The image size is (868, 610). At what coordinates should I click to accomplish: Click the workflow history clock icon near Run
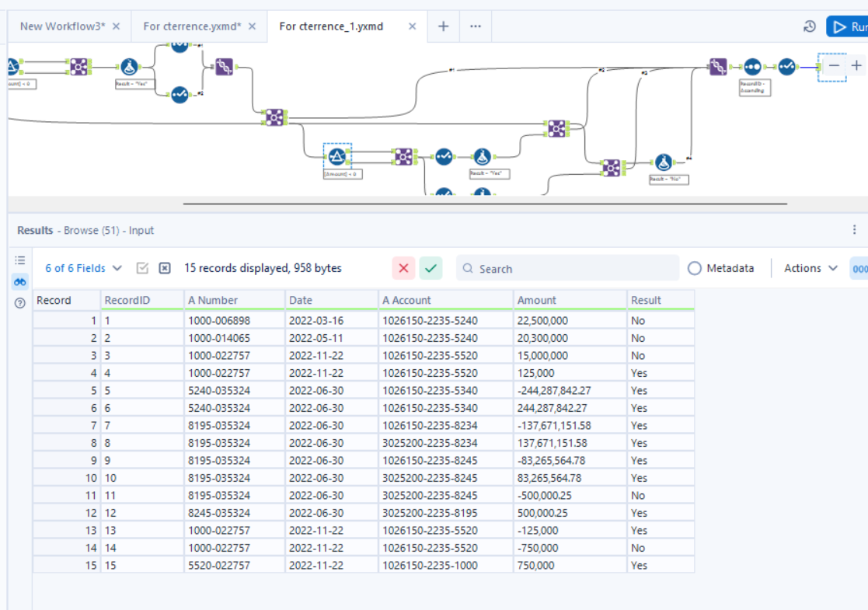click(809, 26)
